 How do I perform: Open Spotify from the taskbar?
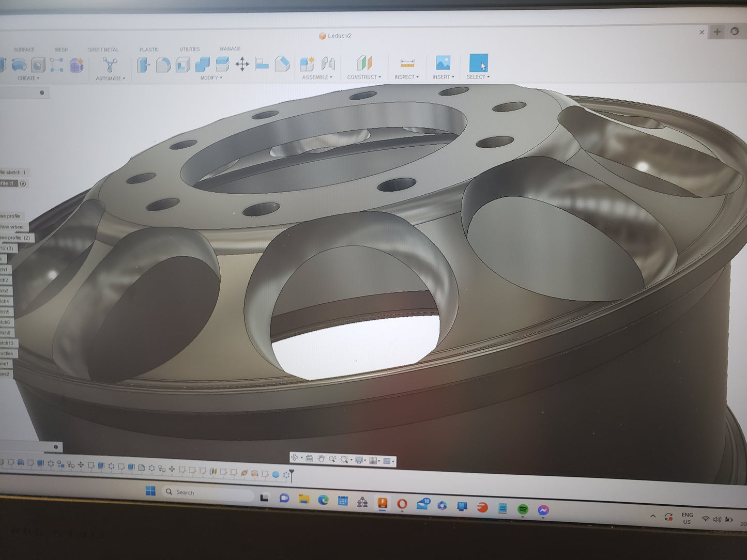(x=523, y=509)
